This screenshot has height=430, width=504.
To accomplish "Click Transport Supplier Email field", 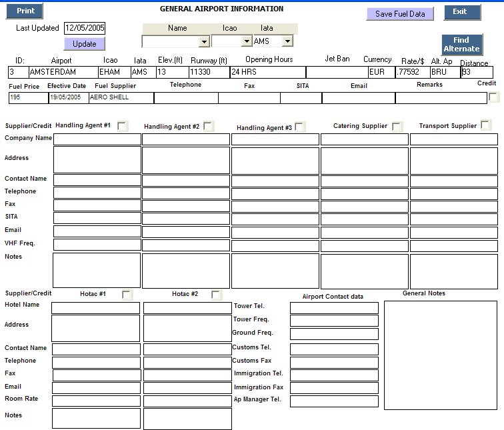I will (454, 233).
